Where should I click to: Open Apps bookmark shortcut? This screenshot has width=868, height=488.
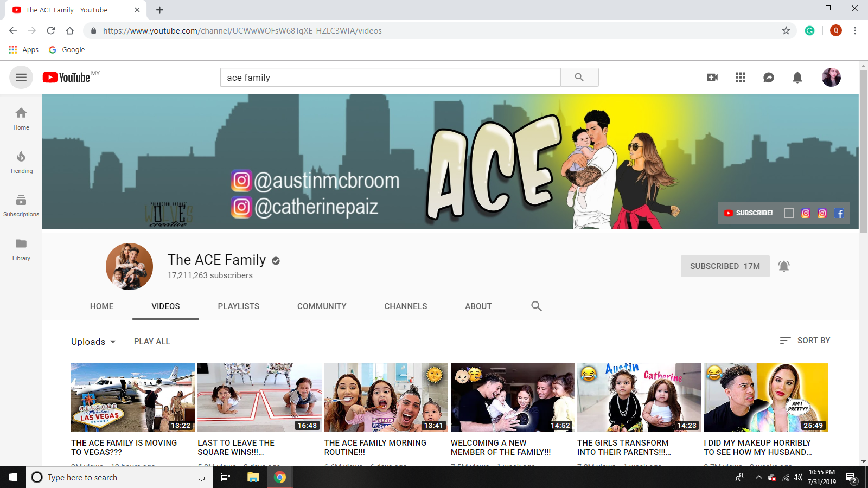23,50
